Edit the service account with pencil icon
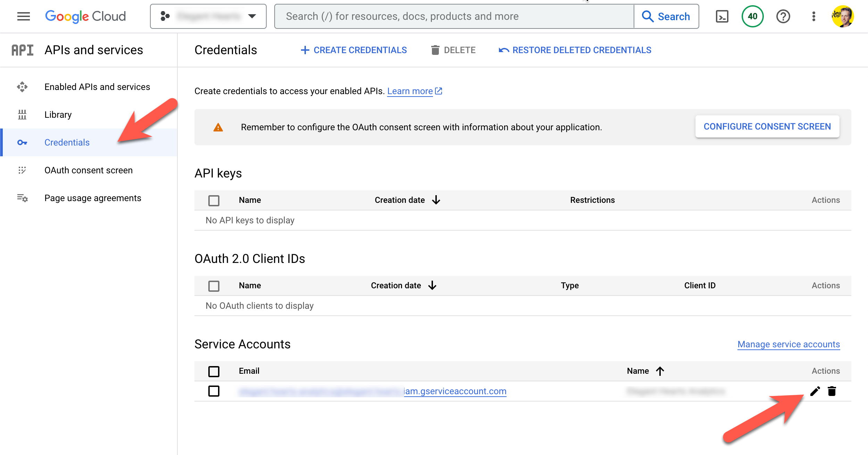 (x=815, y=391)
